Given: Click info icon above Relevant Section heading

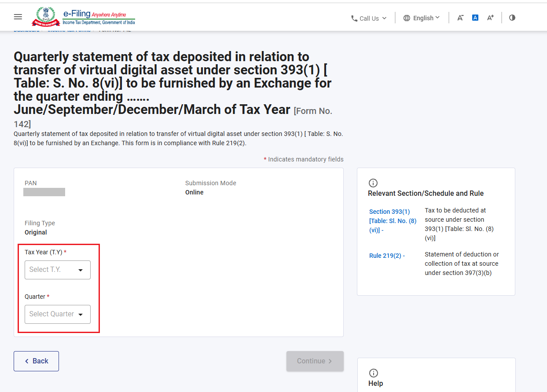Looking at the screenshot, I should 373,183.
